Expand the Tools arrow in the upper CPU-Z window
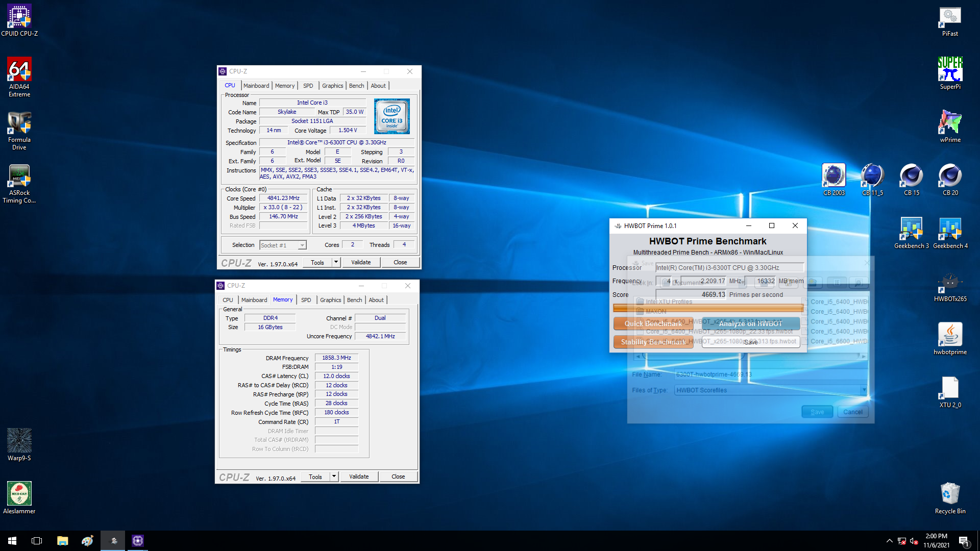The width and height of the screenshot is (980, 551). click(336, 262)
